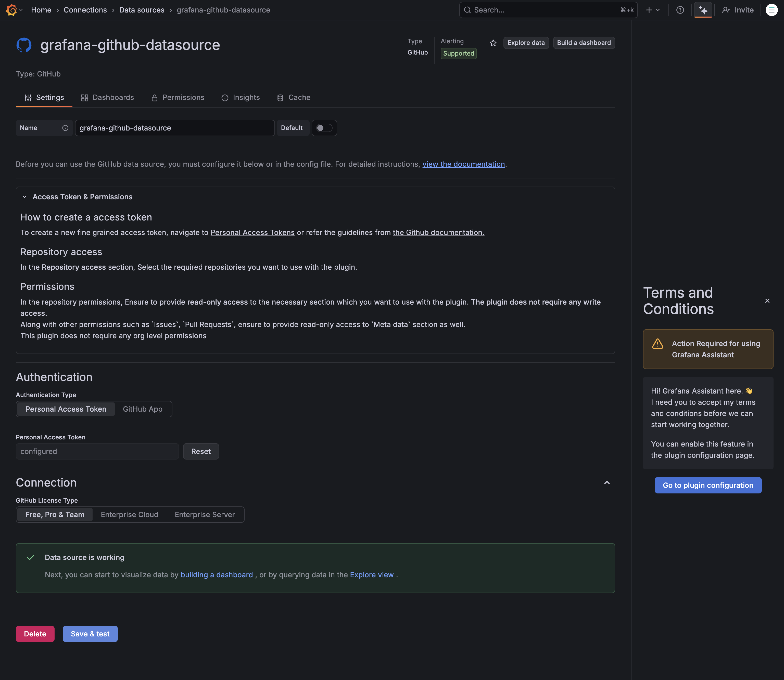Collapse Access Token & Permissions section
The image size is (784, 680).
pos(25,197)
